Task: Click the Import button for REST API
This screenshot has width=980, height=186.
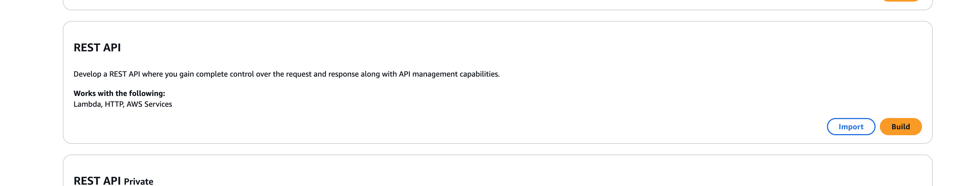Action: [851, 127]
